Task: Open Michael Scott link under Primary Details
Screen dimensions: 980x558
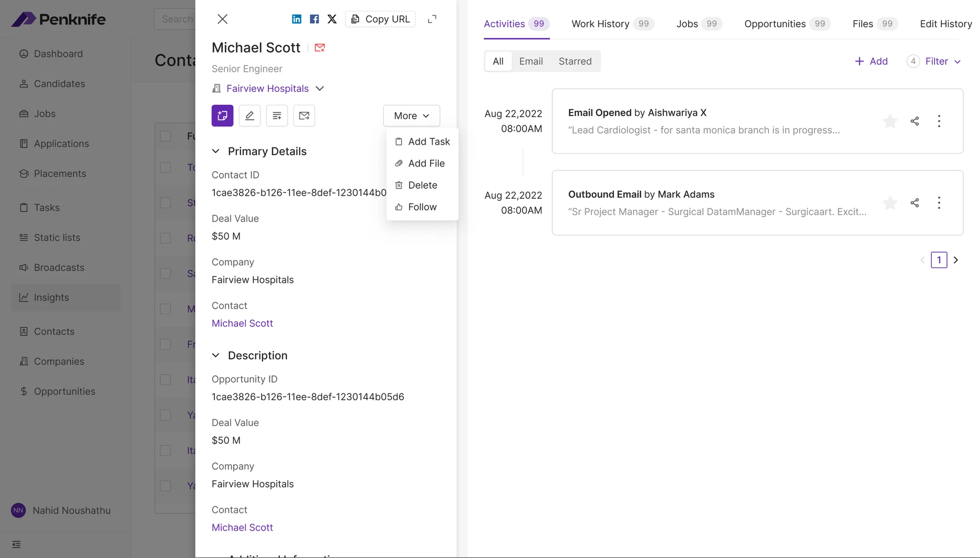Action: (242, 324)
